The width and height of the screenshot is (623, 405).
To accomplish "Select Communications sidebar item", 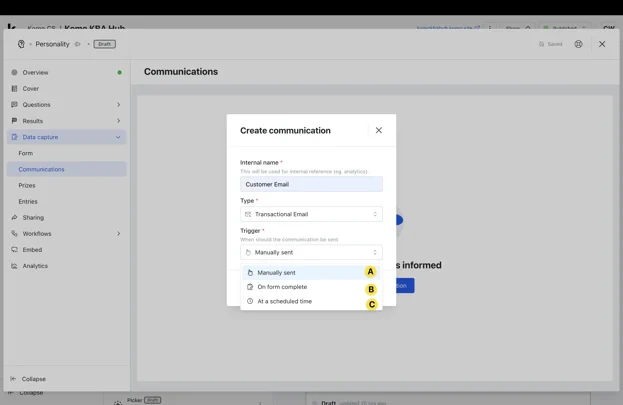I will coord(66,169).
